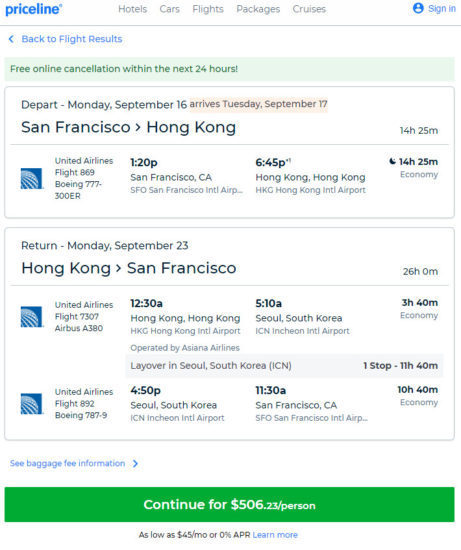This screenshot has height=550, width=461.
Task: Open the Cruises menu item
Action: point(309,9)
